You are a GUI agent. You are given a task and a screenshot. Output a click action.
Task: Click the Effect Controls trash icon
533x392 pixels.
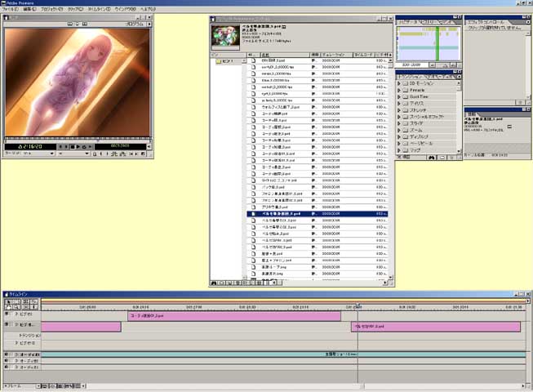pos(520,102)
